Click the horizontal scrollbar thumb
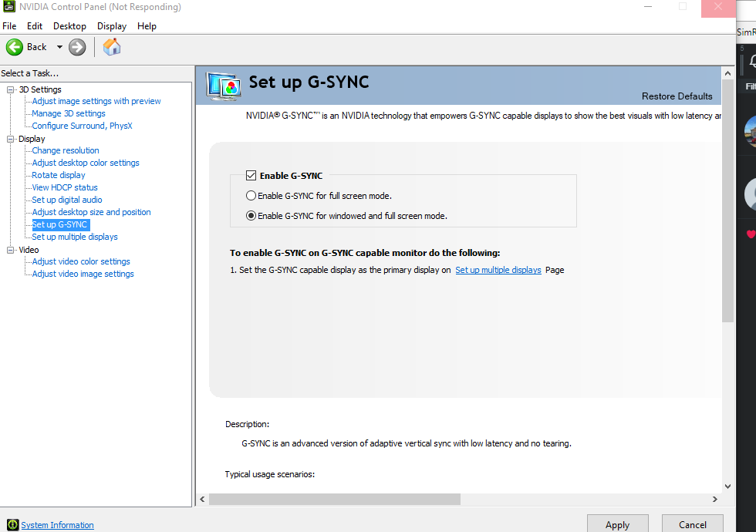 (335, 500)
